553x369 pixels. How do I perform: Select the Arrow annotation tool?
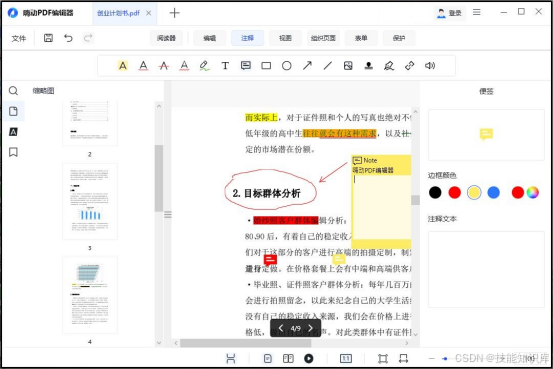307,66
